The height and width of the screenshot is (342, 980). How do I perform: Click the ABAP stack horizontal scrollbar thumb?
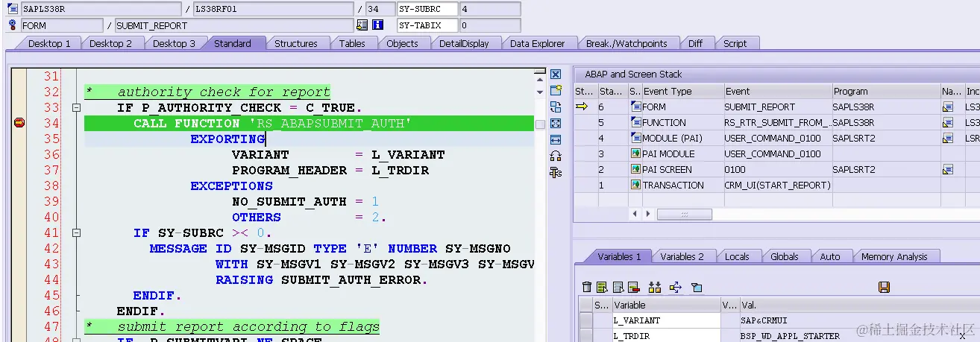point(684,214)
